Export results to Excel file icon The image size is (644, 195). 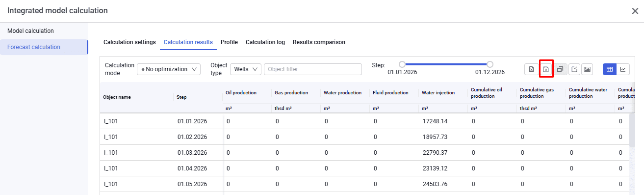(x=531, y=69)
